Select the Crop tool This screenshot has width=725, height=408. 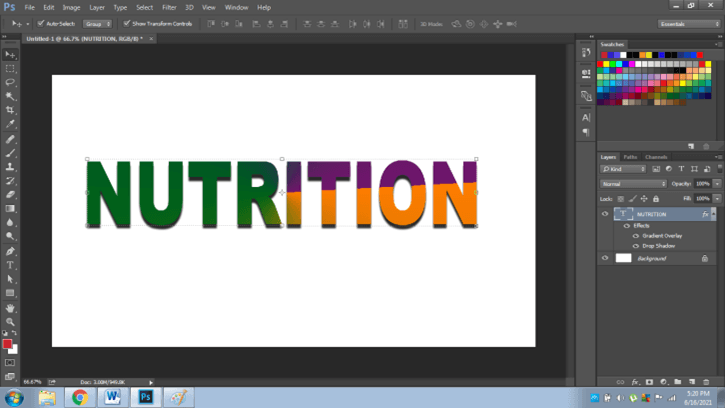[x=10, y=110]
